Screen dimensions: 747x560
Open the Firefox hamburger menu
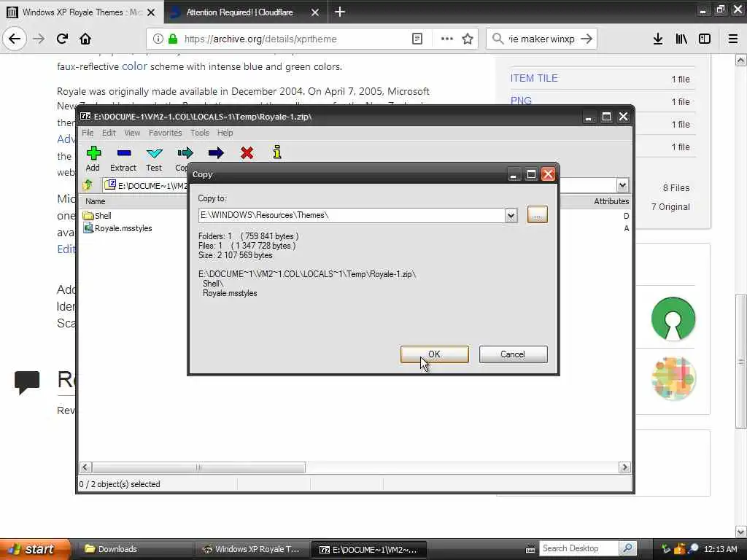[x=733, y=39]
